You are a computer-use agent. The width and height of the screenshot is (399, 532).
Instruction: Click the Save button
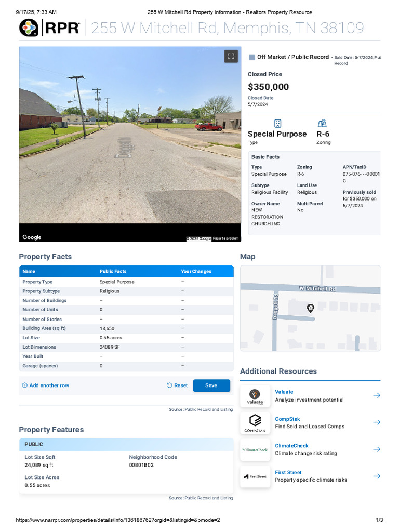coord(211,385)
